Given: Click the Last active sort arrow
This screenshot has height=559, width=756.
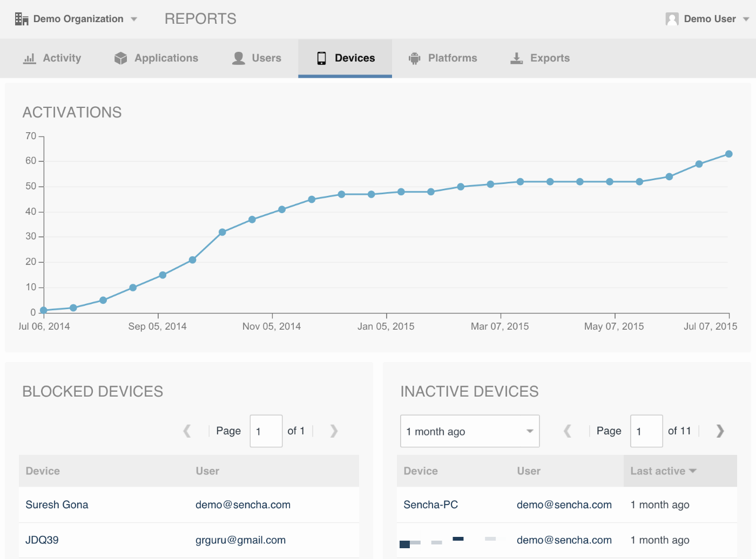Looking at the screenshot, I should [693, 471].
